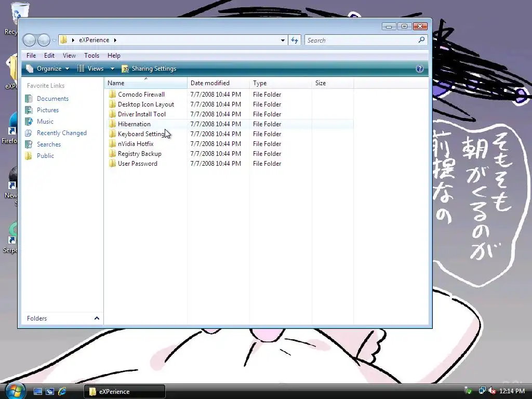Sort by the Size column header
532x399 pixels.
pos(333,83)
